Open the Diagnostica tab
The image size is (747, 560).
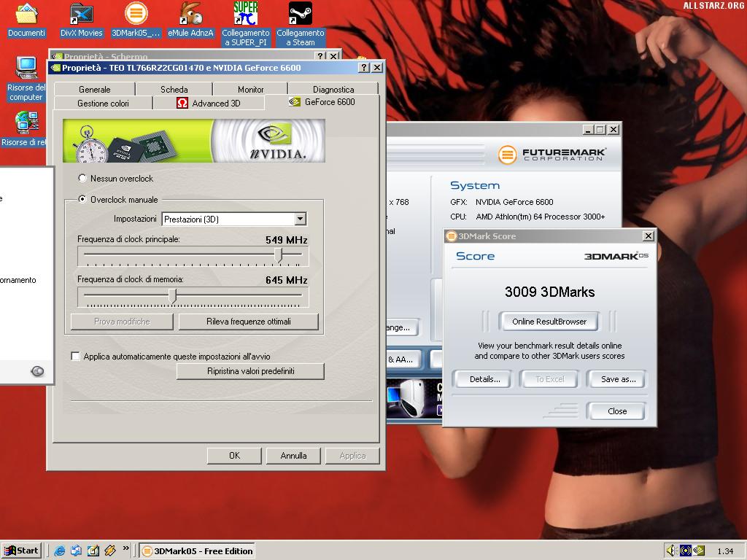[x=333, y=89]
